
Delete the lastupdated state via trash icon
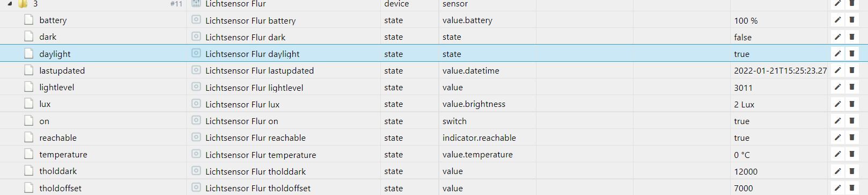click(x=852, y=70)
